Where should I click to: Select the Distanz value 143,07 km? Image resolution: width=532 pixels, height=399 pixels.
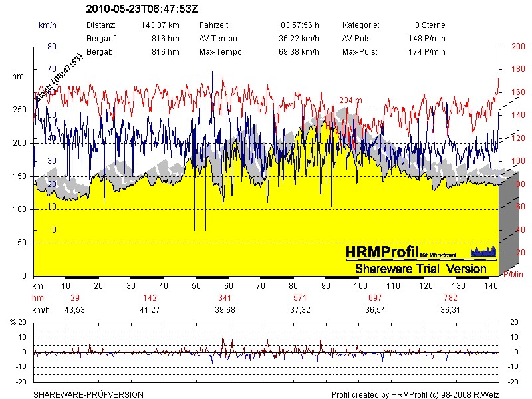(160, 25)
